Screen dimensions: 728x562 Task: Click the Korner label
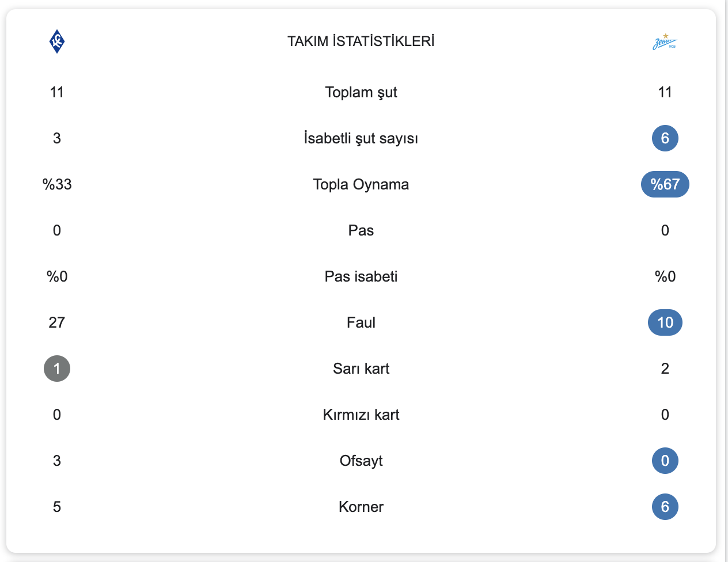pyautogui.click(x=361, y=507)
